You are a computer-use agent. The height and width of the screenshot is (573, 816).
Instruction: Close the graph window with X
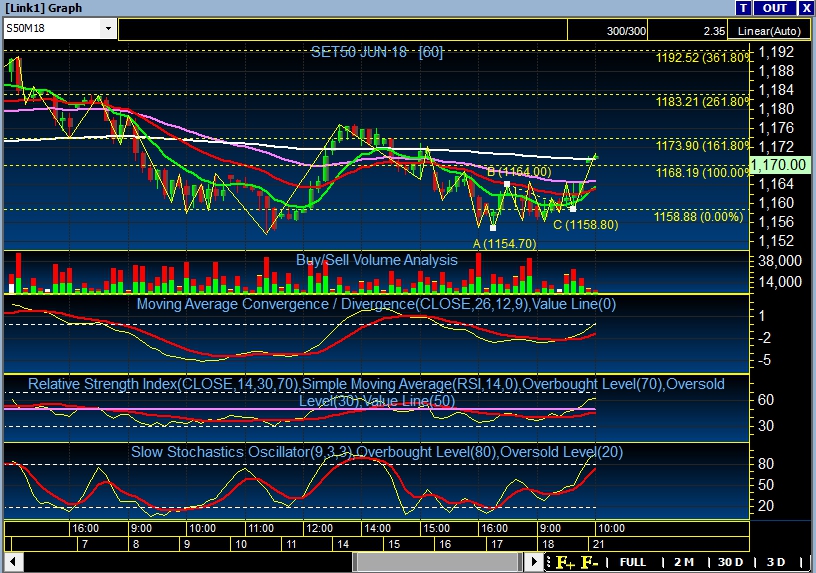pos(806,8)
